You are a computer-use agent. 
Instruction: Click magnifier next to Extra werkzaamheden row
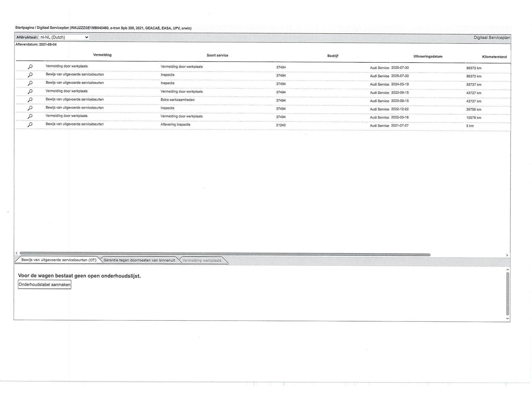[x=30, y=100]
